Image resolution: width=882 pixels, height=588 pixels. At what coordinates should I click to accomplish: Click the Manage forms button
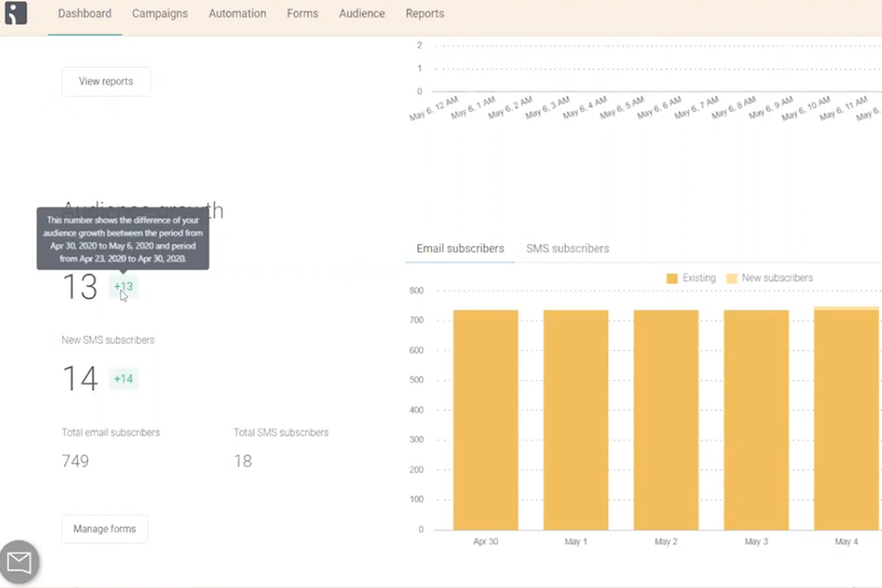104,529
